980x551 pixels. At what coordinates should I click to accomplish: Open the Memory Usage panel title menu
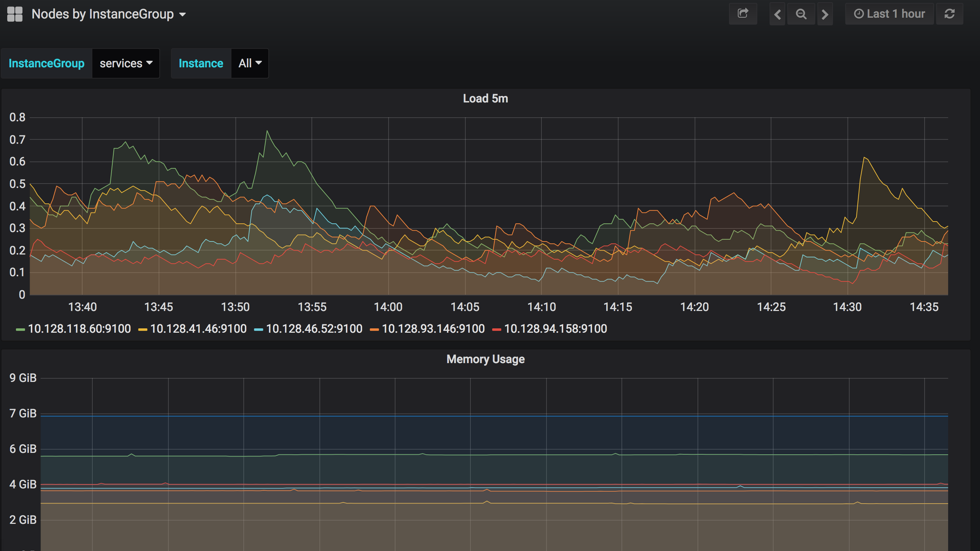tap(485, 359)
